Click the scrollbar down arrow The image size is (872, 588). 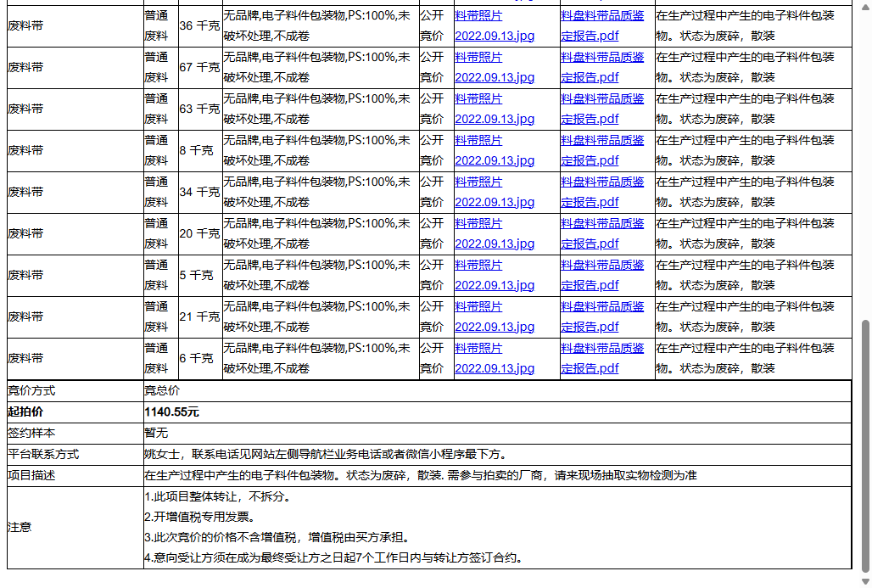(864, 580)
